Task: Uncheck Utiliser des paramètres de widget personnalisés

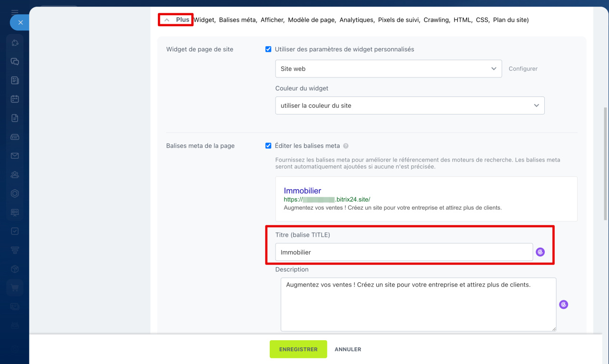Action: coord(268,49)
